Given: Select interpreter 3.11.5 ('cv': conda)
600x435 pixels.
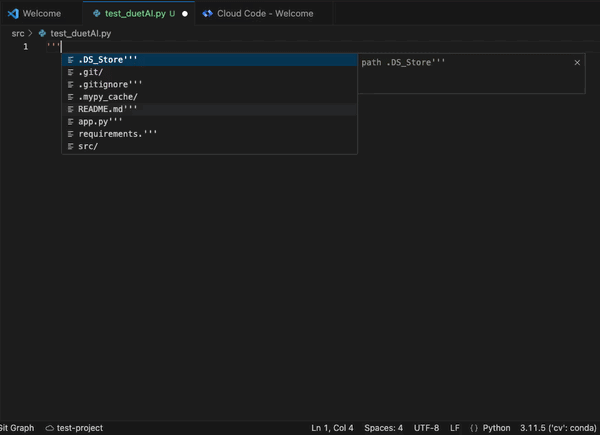Looking at the screenshot, I should (558, 428).
